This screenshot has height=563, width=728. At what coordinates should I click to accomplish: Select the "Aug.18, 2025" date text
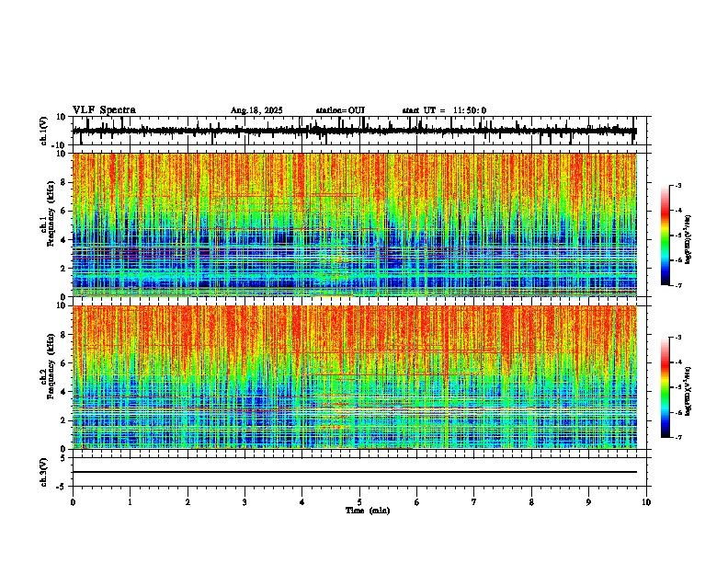point(256,110)
